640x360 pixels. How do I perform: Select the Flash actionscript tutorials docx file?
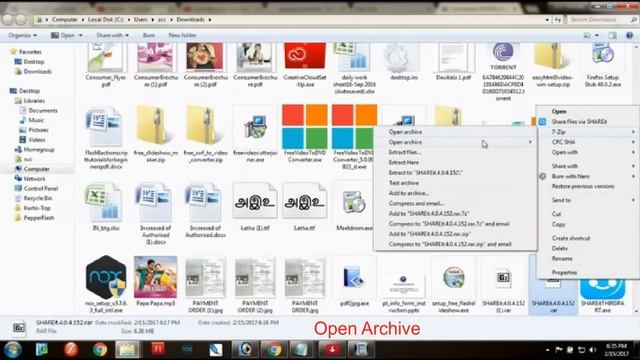click(x=106, y=127)
